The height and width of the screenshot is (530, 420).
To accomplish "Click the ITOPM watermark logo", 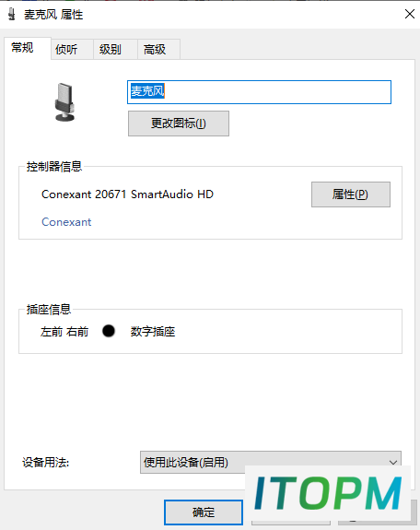I will point(328,493).
